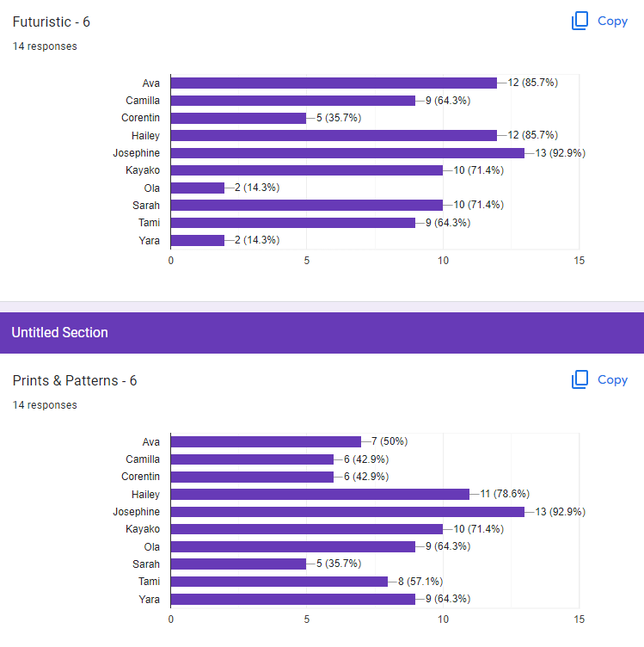
Task: Click Copy text beside Prints & Patterns - 6
Action: coord(612,379)
